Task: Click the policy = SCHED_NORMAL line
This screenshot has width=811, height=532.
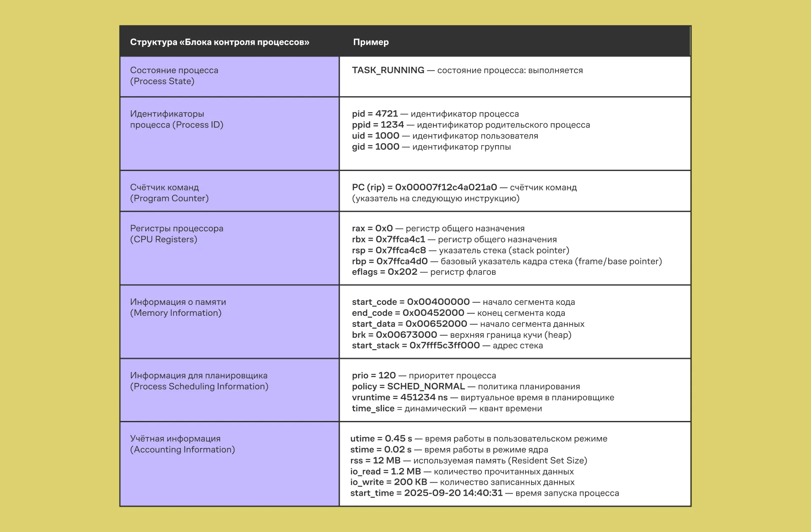Action: [465, 387]
